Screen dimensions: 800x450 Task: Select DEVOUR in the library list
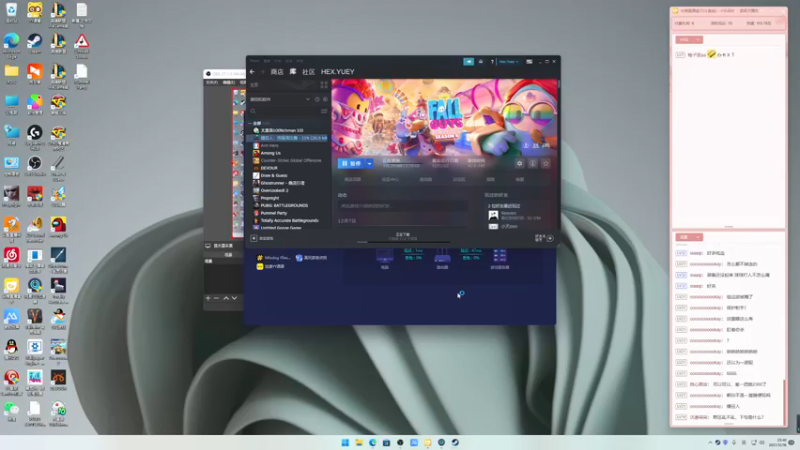tap(269, 168)
